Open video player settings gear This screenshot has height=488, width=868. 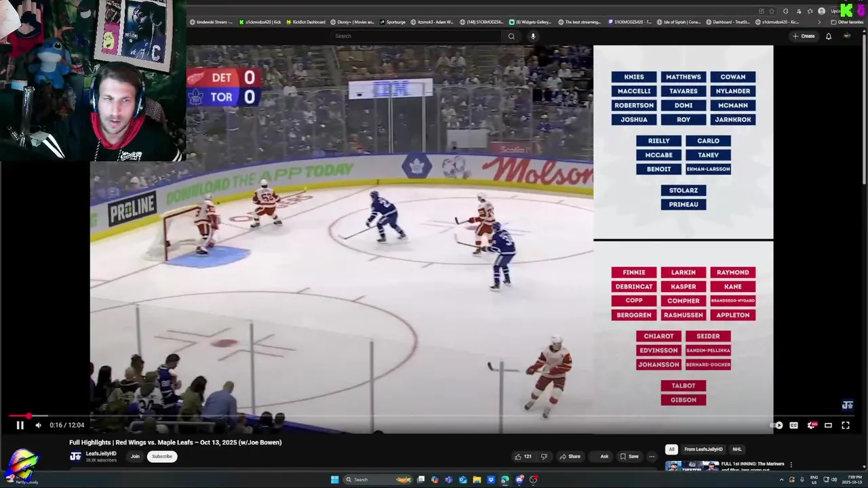(811, 425)
